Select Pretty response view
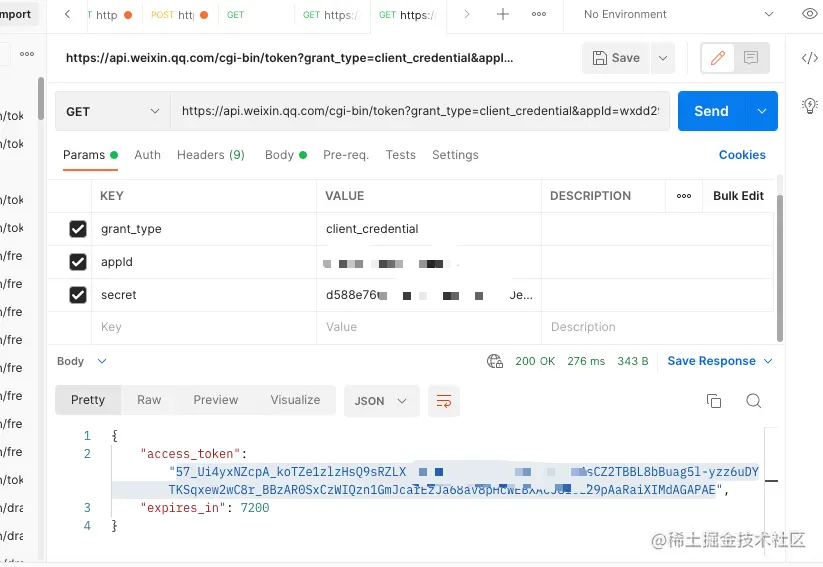 point(88,400)
